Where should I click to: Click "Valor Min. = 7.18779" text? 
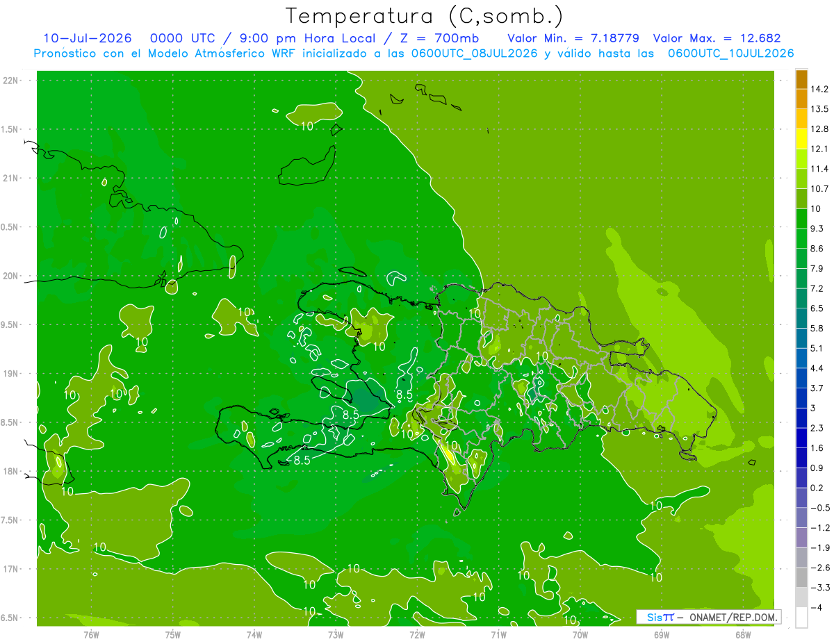[x=573, y=39]
